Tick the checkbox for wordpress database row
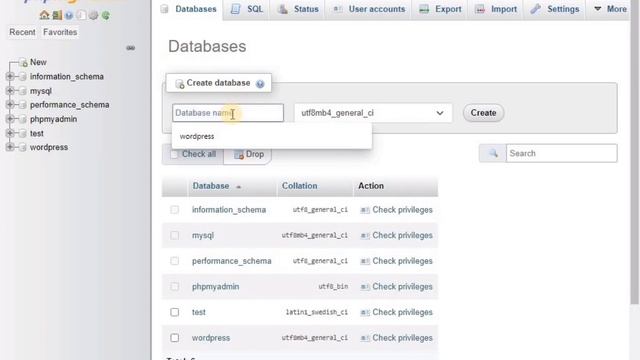 174,338
